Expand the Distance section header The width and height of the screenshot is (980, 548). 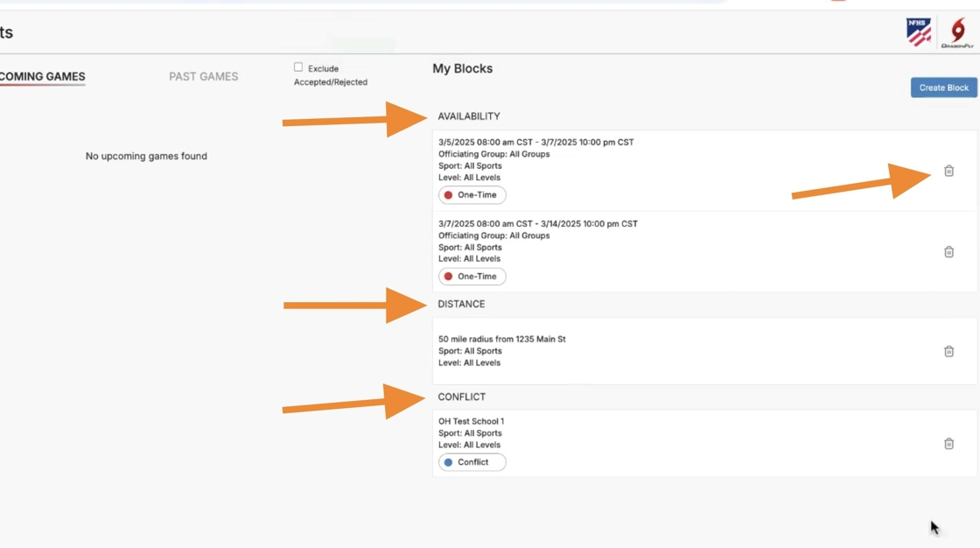click(461, 305)
